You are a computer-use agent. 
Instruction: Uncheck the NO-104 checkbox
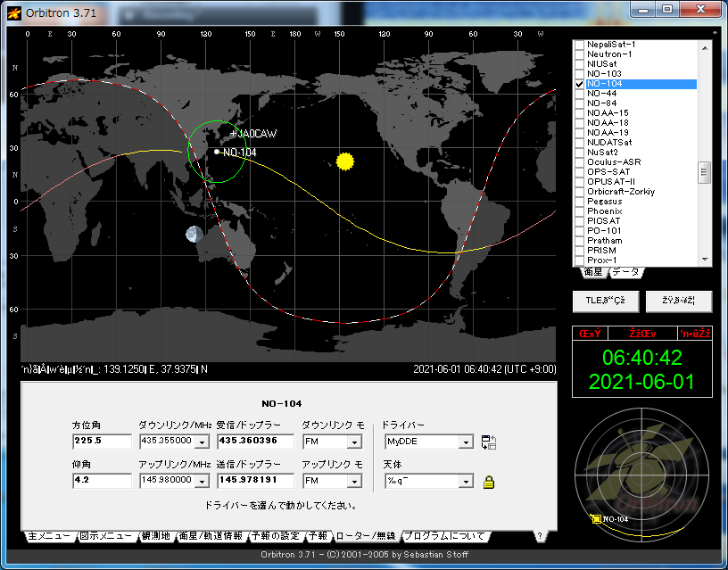(579, 84)
